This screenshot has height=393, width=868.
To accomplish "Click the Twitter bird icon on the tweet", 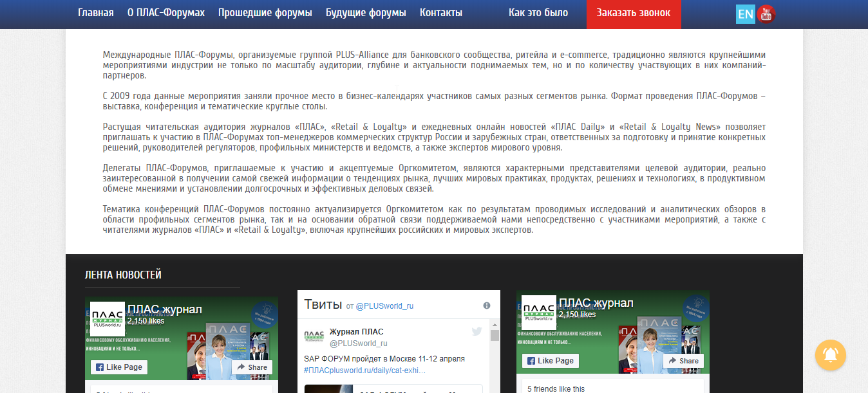I will (477, 331).
